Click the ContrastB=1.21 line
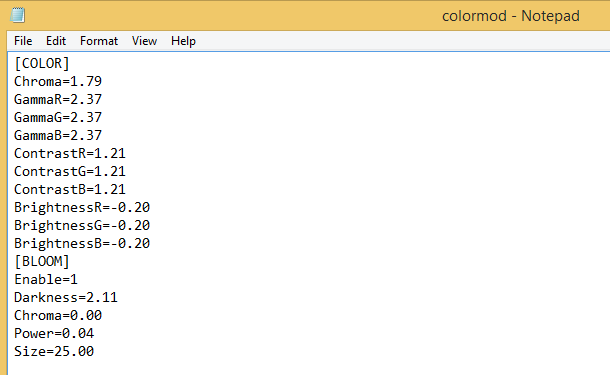Viewport: 610px width, 375px height. click(x=70, y=189)
